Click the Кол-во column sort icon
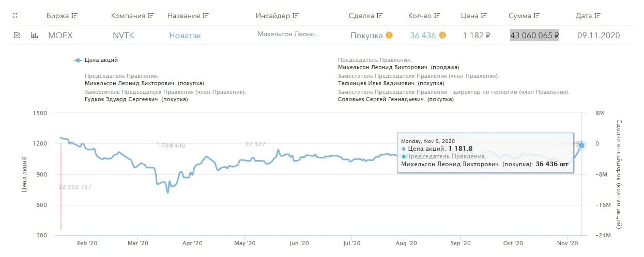This screenshot has height=257, width=644. tap(437, 15)
